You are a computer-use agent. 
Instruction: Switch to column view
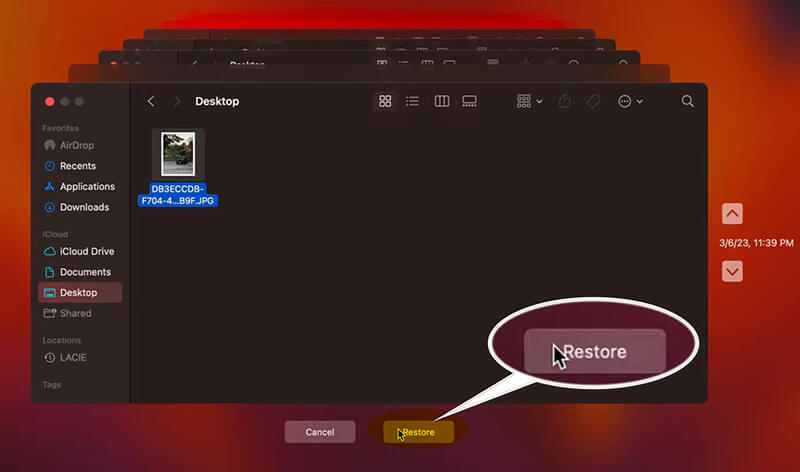(442, 101)
